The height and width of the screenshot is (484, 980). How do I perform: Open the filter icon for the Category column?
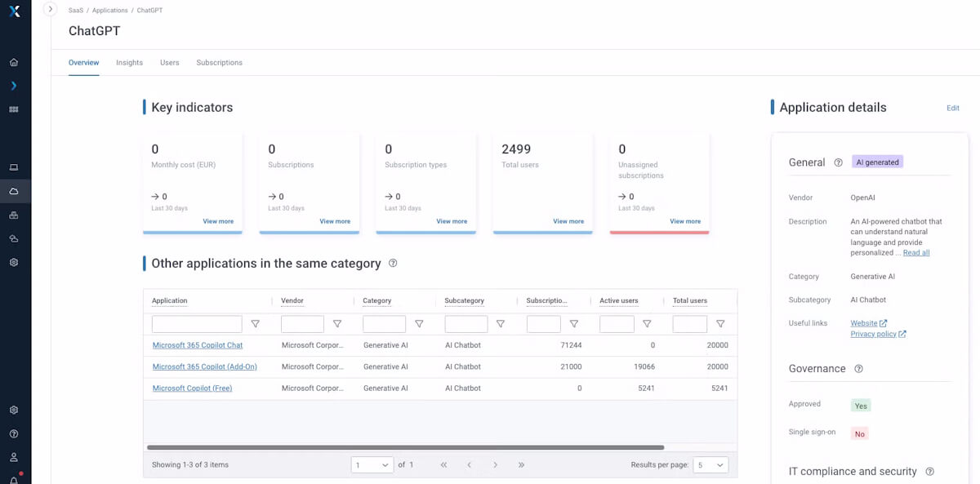point(419,324)
